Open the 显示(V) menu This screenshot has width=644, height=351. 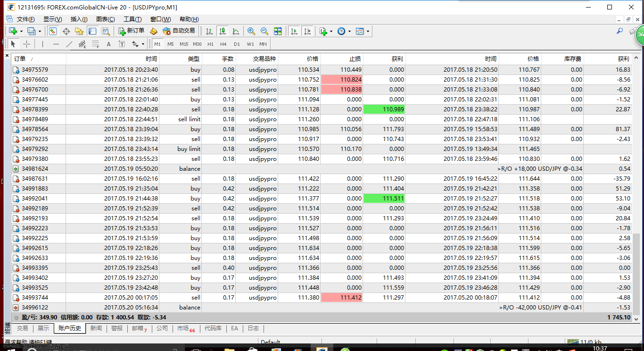coord(53,19)
